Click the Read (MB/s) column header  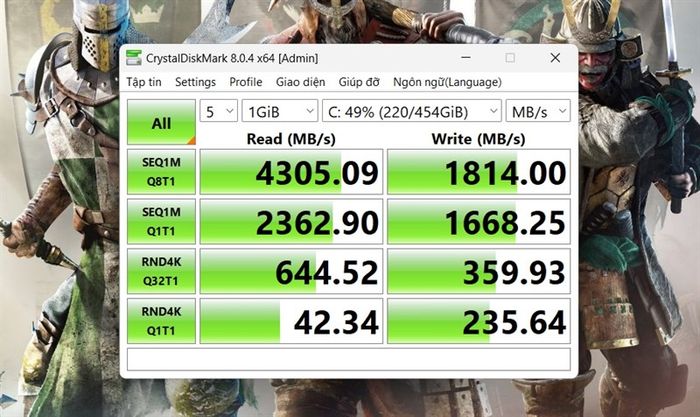coord(291,139)
